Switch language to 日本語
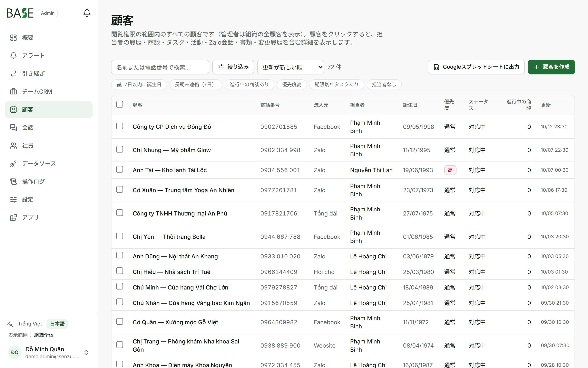 [x=57, y=324]
